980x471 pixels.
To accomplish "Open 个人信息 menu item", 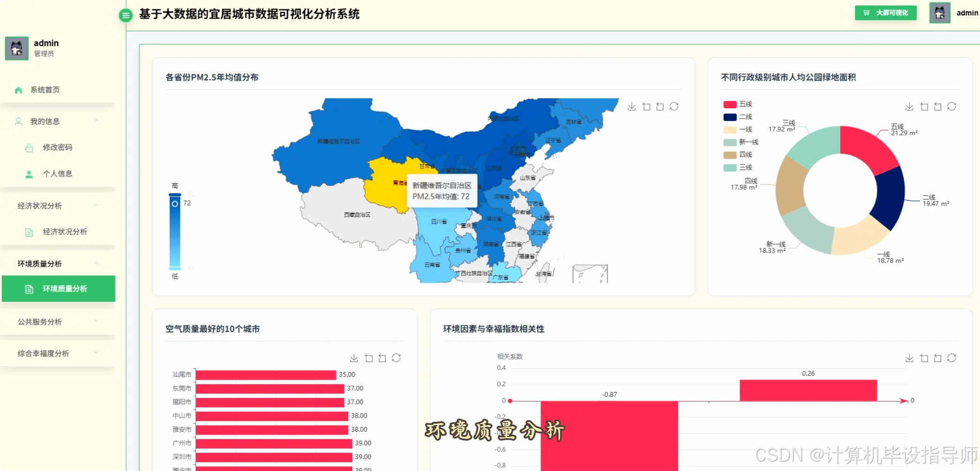I will click(x=58, y=173).
